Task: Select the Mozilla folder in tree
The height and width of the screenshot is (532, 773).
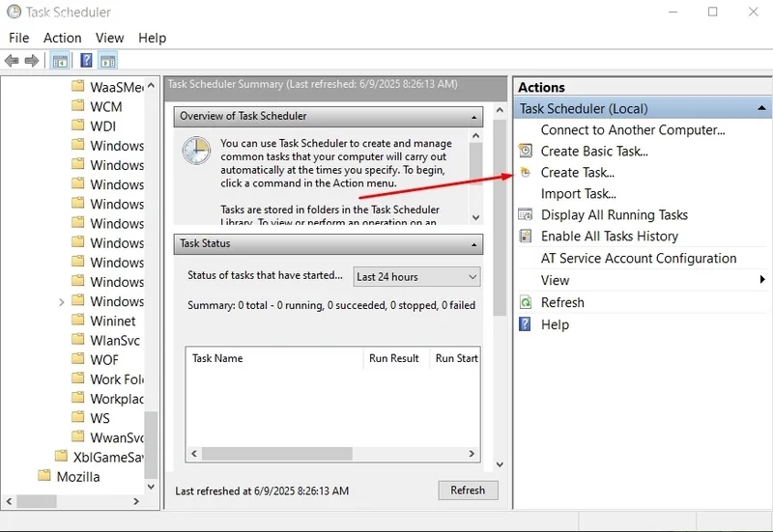Action: 78,477
